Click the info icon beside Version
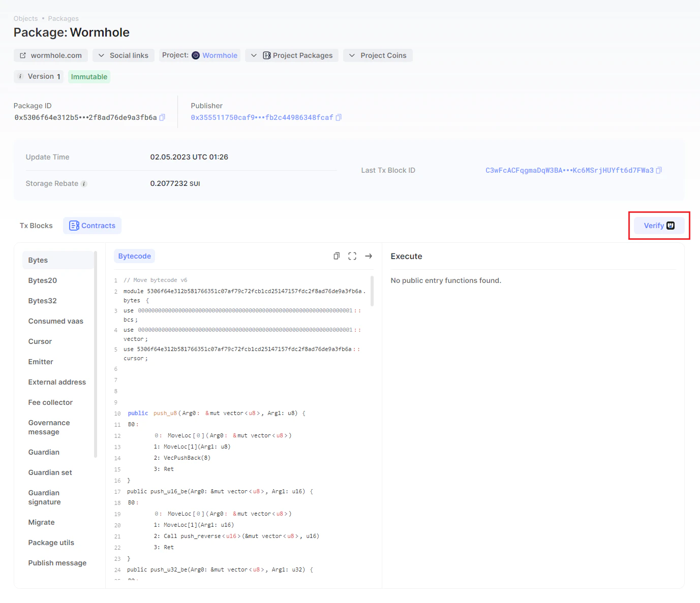The image size is (700, 603). [20, 77]
